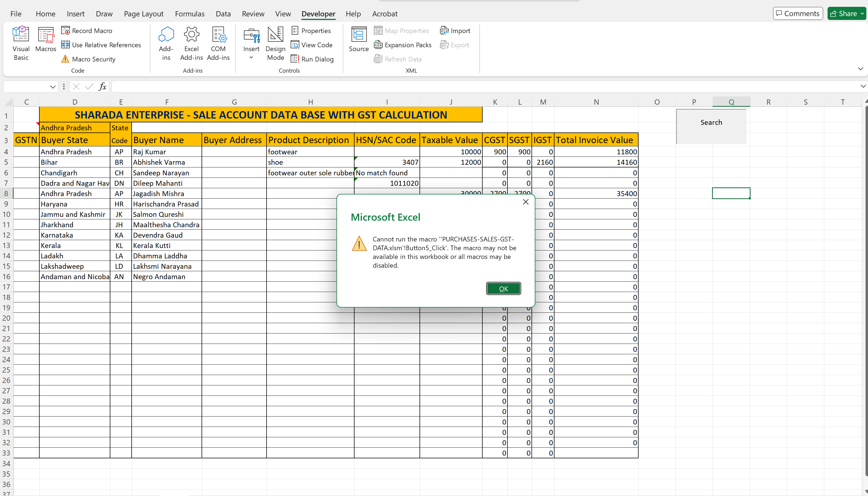Switch to the Formulas tab
The image size is (868, 496).
[190, 14]
